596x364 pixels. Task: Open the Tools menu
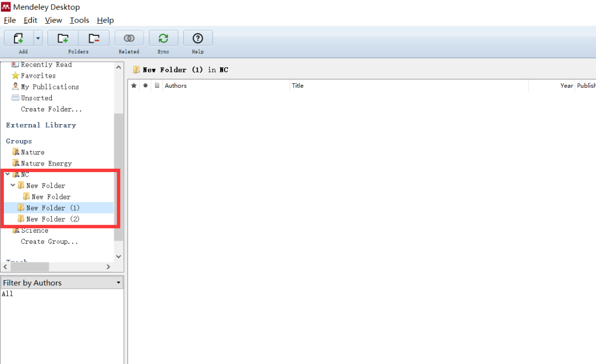[x=79, y=20]
